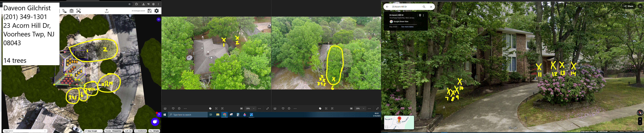
Task: Switch the view to Perspective mode
Action: pos(117,131)
